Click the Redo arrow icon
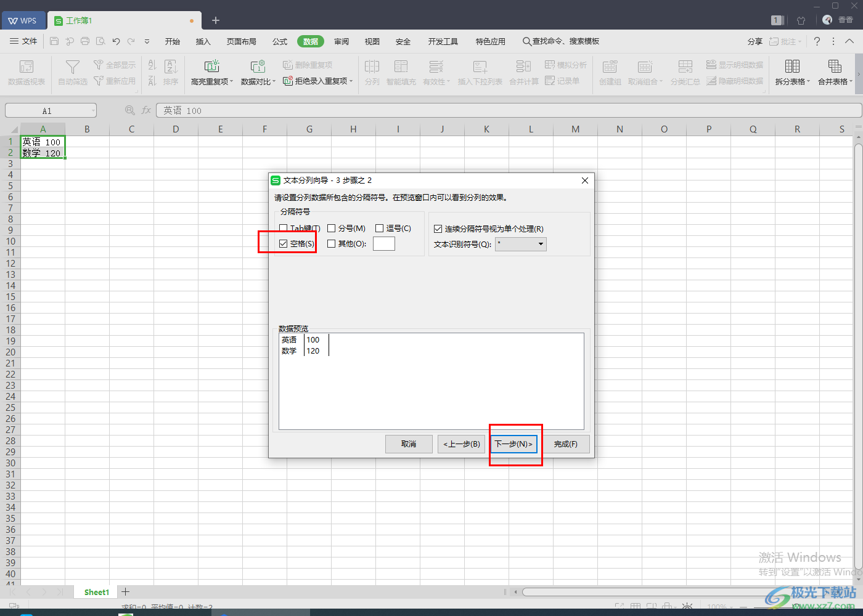Viewport: 863px width, 616px height. (131, 41)
